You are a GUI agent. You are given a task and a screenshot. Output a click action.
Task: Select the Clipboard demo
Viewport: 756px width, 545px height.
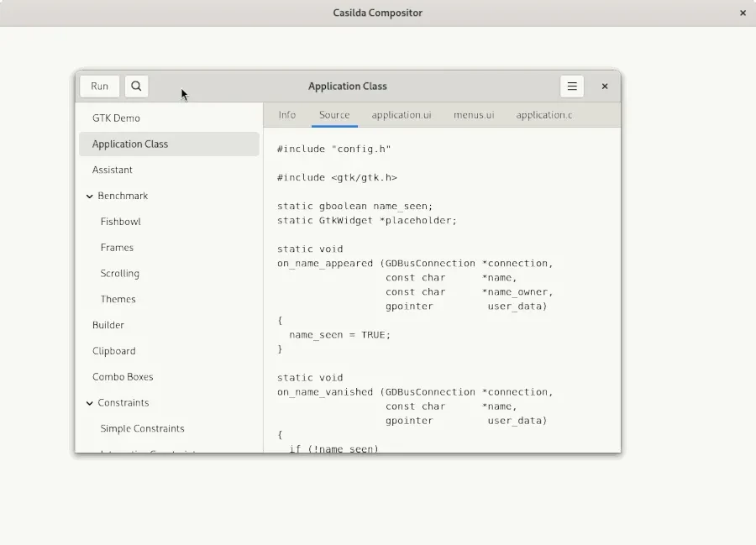tap(113, 351)
